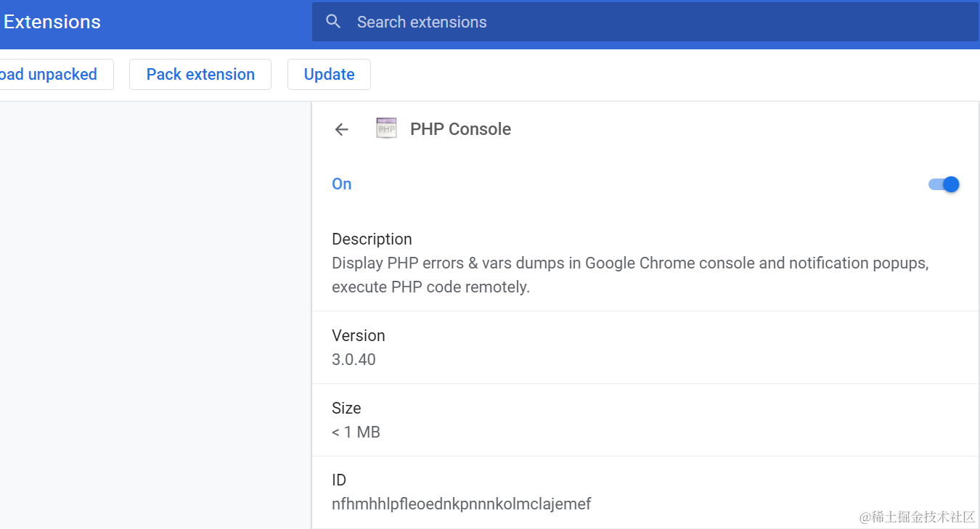Click the PHP Console title text
The height and width of the screenshot is (529, 980).
click(x=460, y=129)
